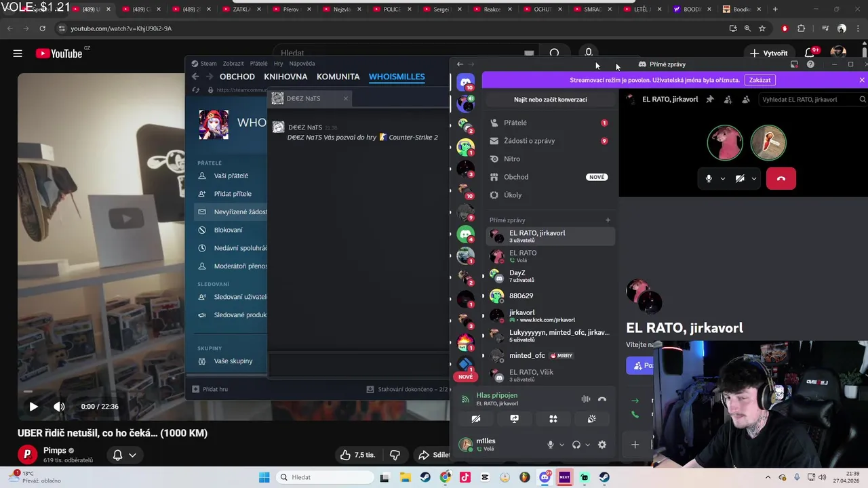Mute microphone next to m1lles

click(550, 445)
